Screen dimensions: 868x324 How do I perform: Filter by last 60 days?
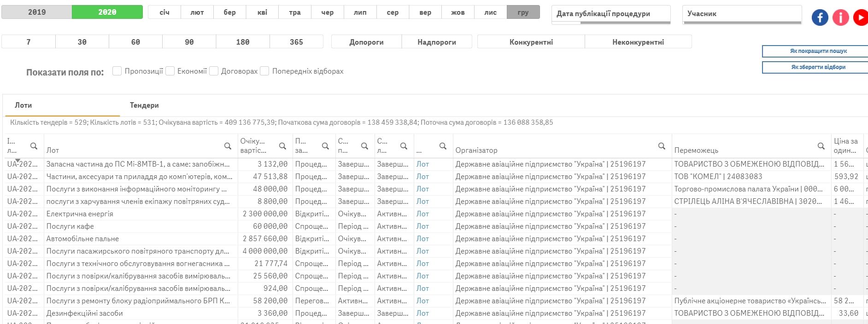[x=135, y=42]
